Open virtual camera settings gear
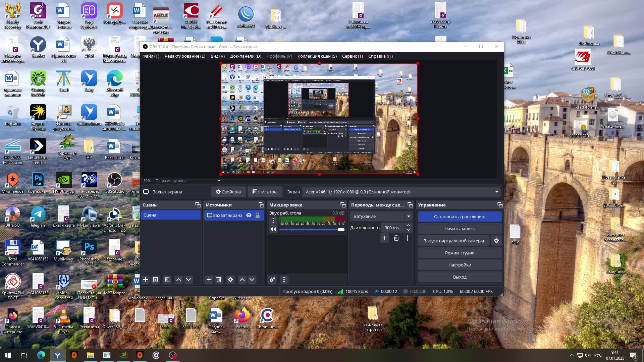The width and height of the screenshot is (644, 362). coord(496,241)
